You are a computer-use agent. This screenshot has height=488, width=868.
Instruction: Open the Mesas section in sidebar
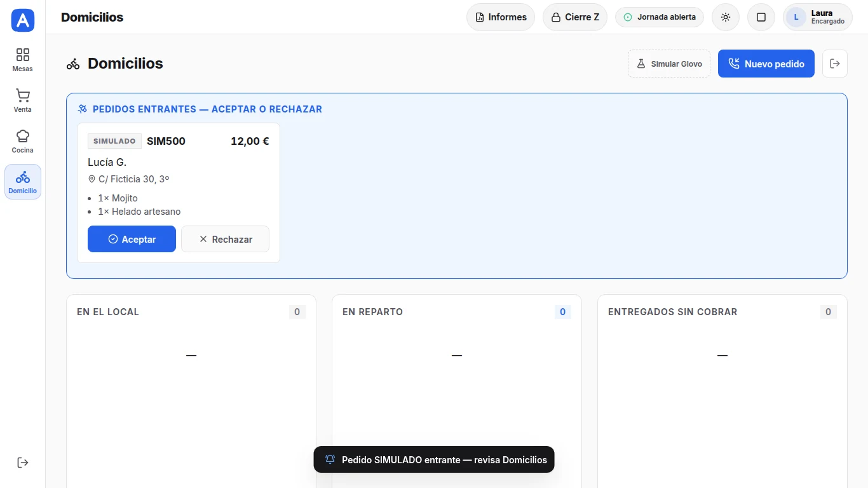[x=23, y=60]
